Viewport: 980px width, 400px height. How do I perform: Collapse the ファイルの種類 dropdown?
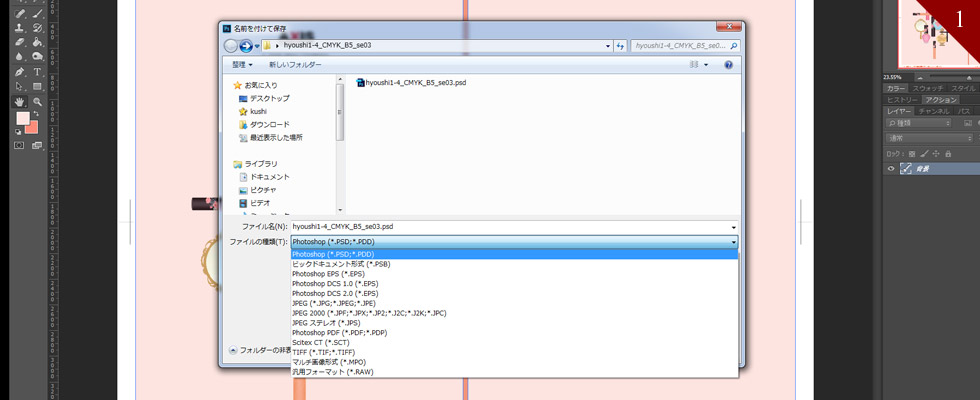[734, 242]
